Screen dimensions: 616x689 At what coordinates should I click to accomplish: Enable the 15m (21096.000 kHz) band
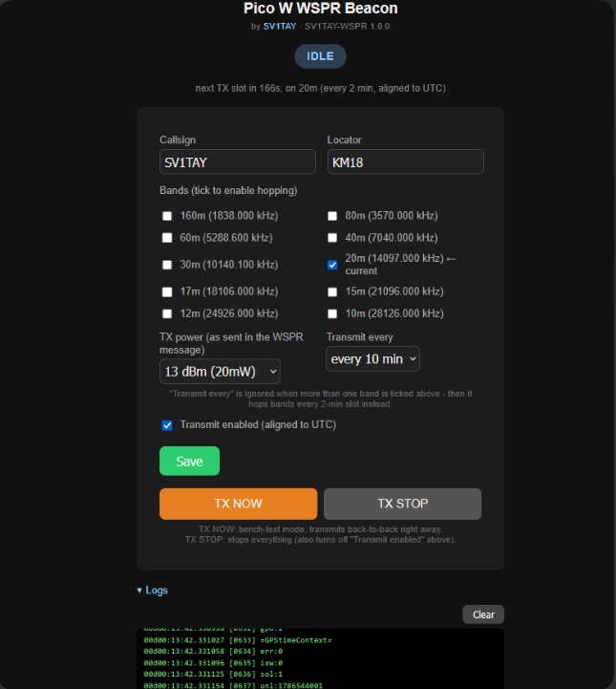pos(332,291)
